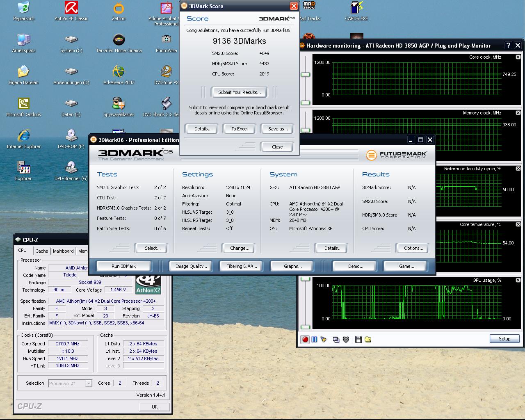This screenshot has height=420, width=525.
Task: Export score with To Excel button
Action: click(x=239, y=129)
